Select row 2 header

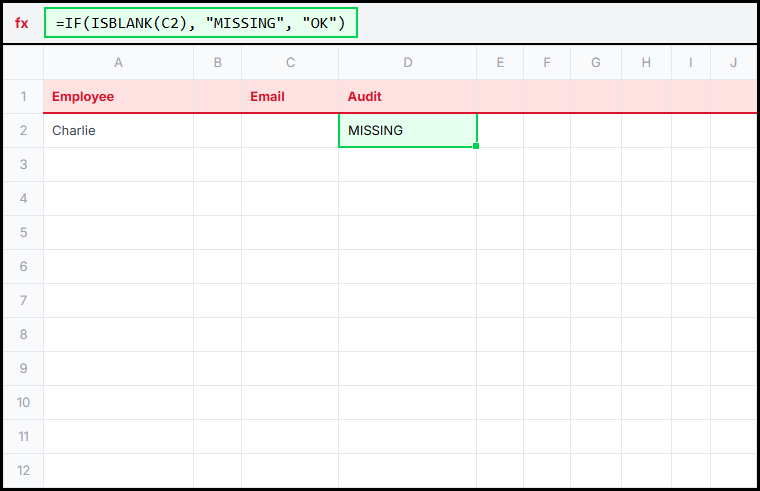point(23,130)
